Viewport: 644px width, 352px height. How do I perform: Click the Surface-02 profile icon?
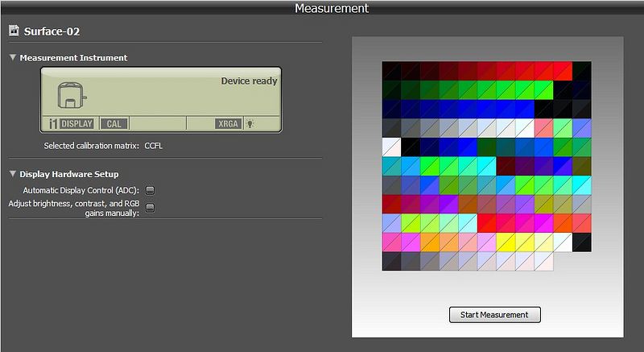click(x=14, y=31)
